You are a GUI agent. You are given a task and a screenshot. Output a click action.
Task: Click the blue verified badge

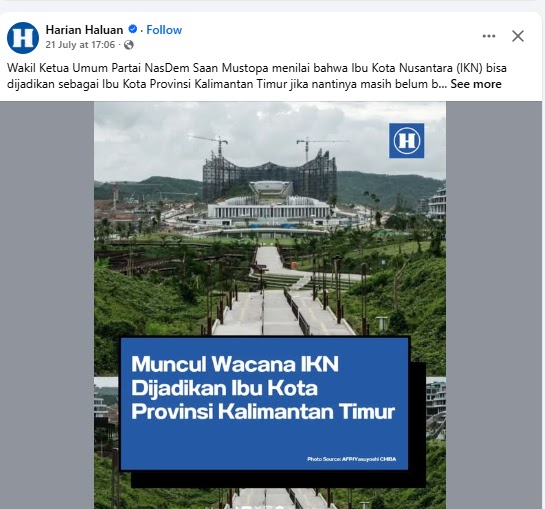[132, 29]
